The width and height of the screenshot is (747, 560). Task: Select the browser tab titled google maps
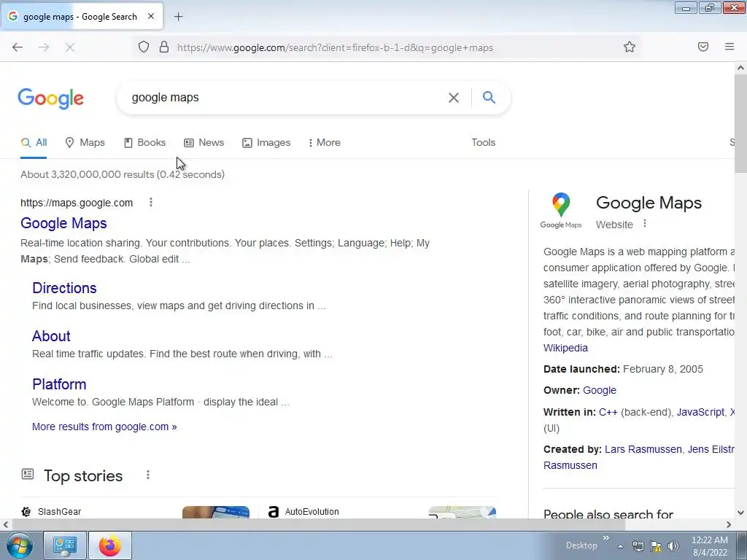coord(81,17)
